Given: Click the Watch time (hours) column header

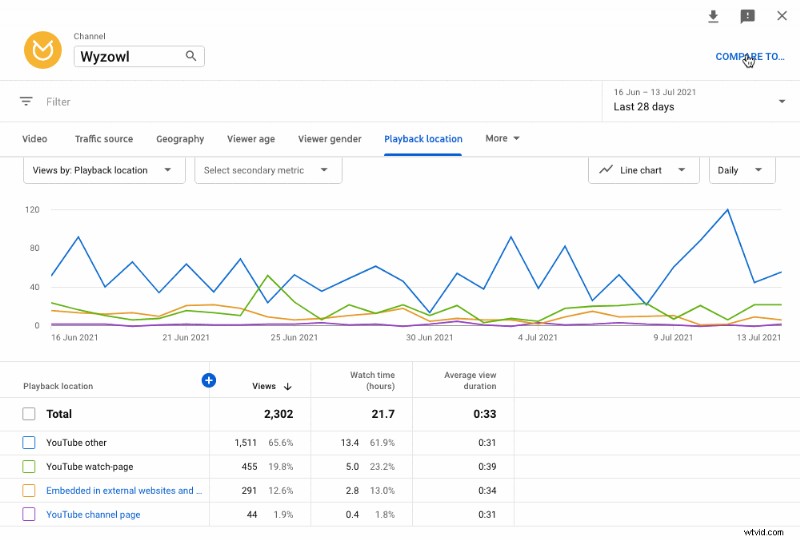Looking at the screenshot, I should coord(372,380).
